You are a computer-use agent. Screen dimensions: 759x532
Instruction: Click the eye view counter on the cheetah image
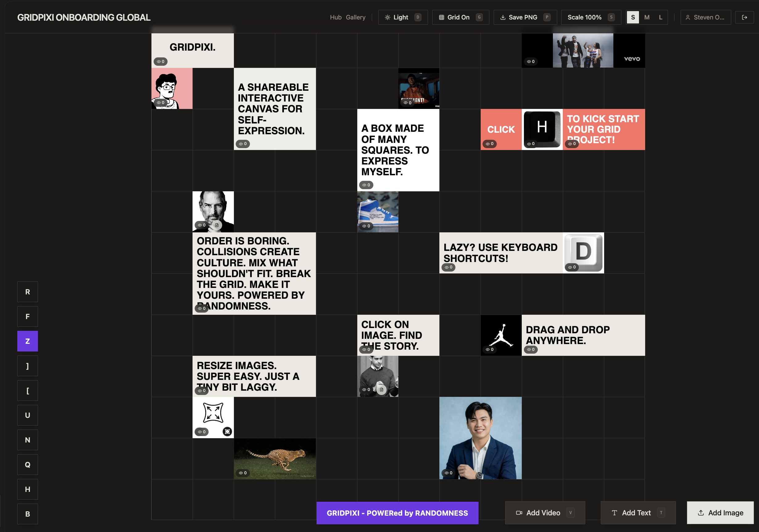pyautogui.click(x=242, y=472)
